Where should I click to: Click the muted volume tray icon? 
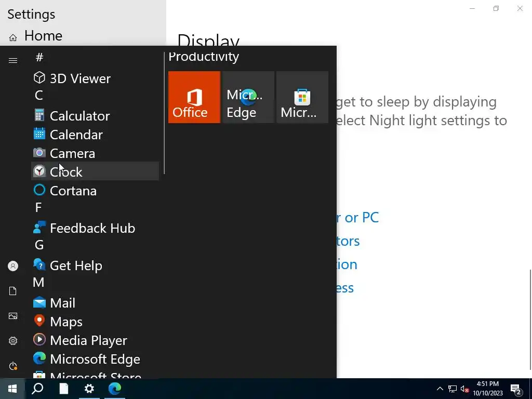pyautogui.click(x=465, y=389)
